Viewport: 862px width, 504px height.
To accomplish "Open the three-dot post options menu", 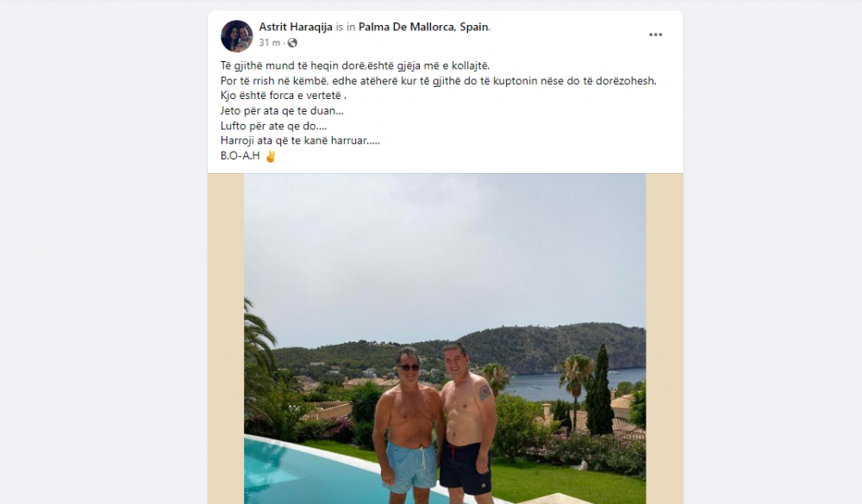I will click(656, 34).
